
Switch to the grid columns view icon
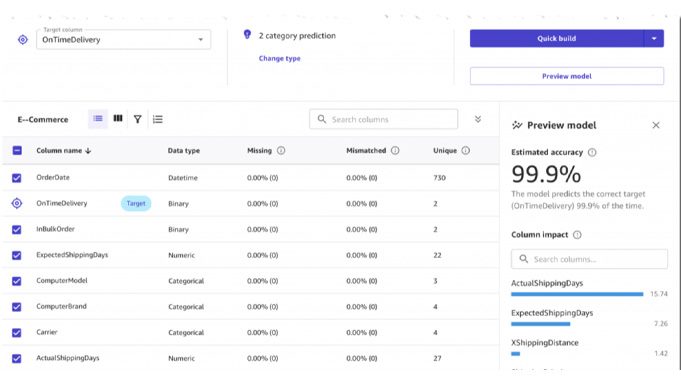118,119
